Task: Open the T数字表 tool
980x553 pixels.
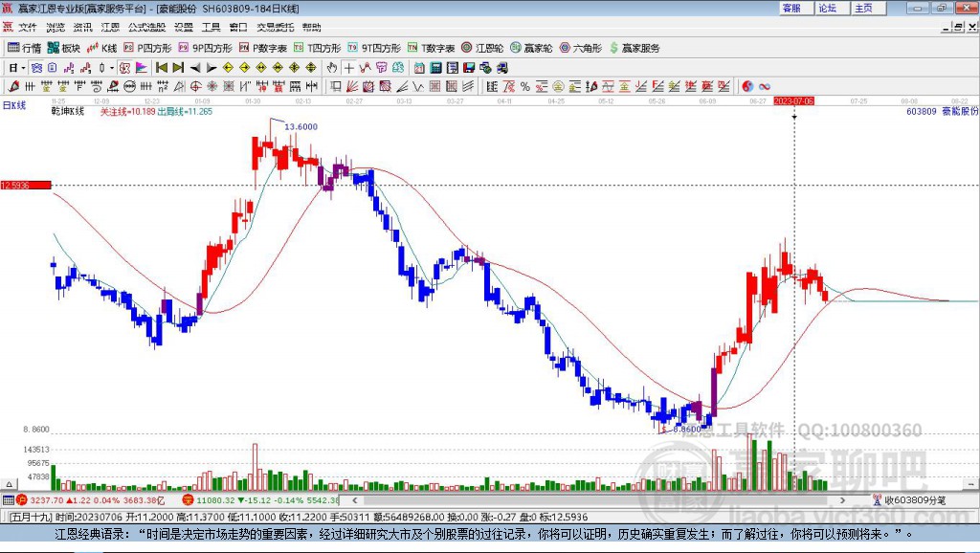Action: [432, 48]
